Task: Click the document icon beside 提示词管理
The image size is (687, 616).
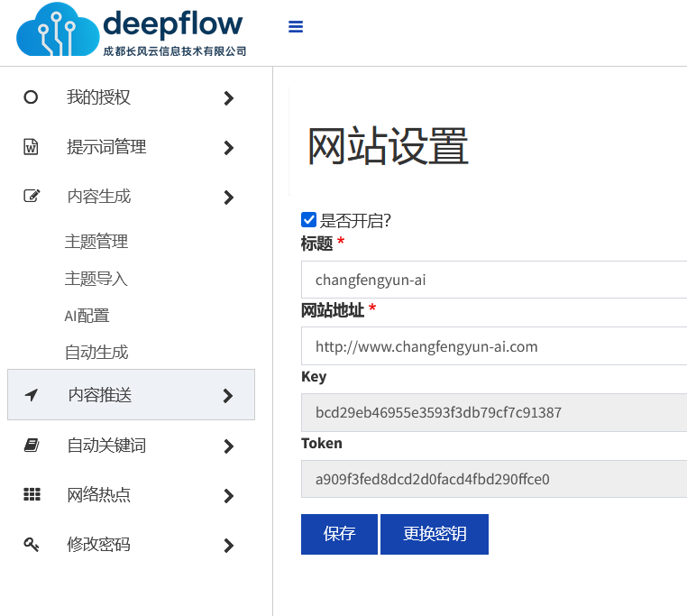Action: 31,147
